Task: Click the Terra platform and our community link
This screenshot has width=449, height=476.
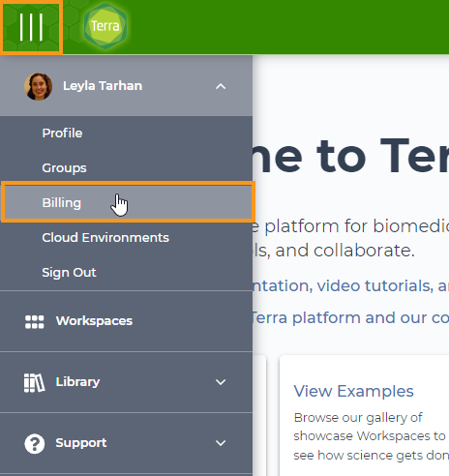Action: (351, 318)
